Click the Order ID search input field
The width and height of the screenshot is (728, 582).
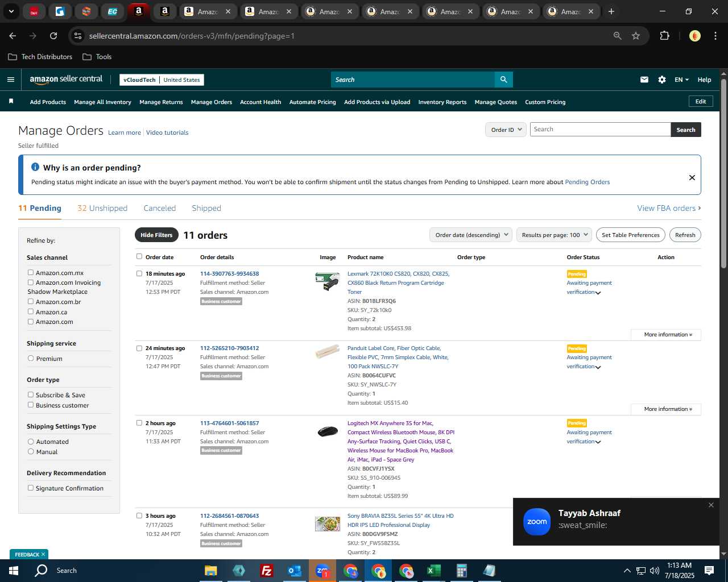(600, 130)
